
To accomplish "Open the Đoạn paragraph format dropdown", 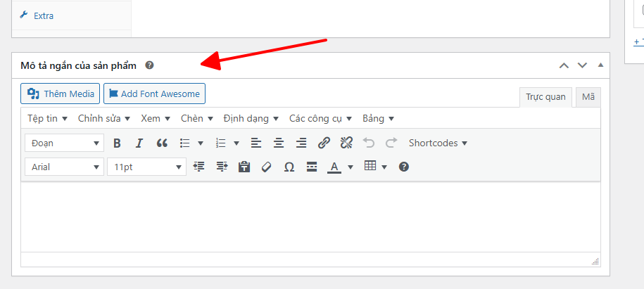I will (x=64, y=143).
